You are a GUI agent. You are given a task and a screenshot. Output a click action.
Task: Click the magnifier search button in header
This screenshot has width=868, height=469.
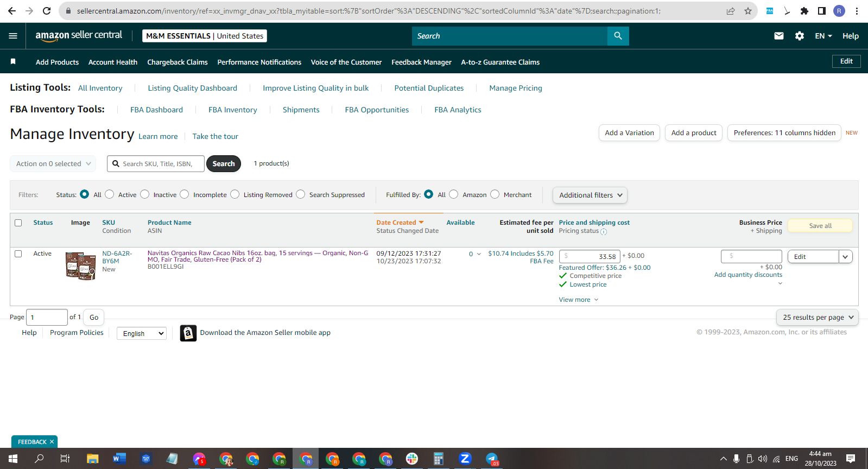(x=618, y=36)
